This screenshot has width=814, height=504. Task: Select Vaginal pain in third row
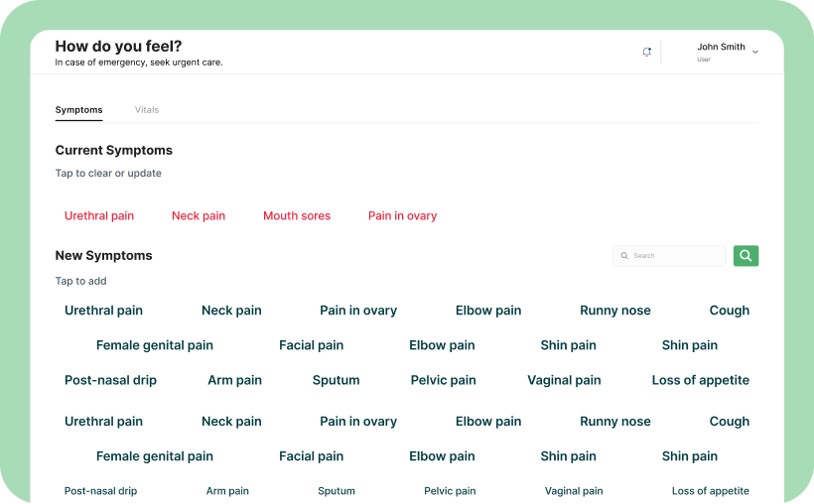564,380
